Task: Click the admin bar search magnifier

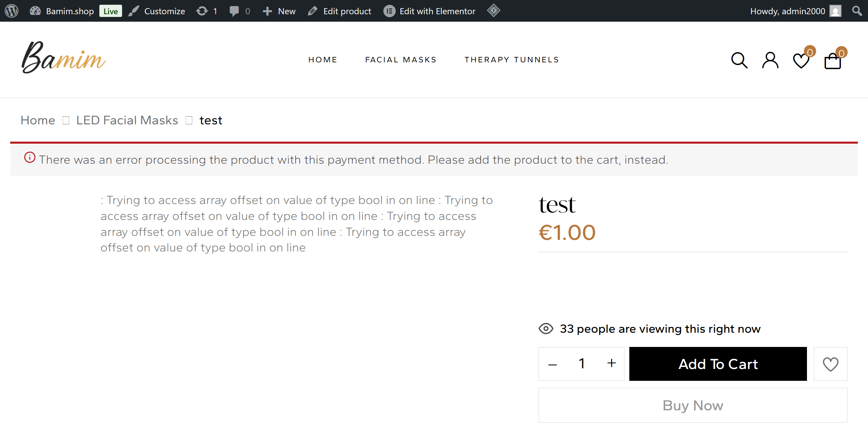Action: click(x=857, y=11)
